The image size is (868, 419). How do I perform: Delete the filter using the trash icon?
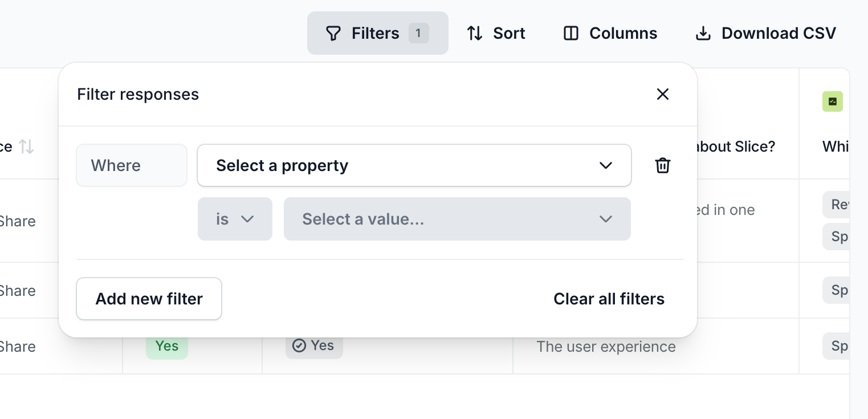point(662,165)
